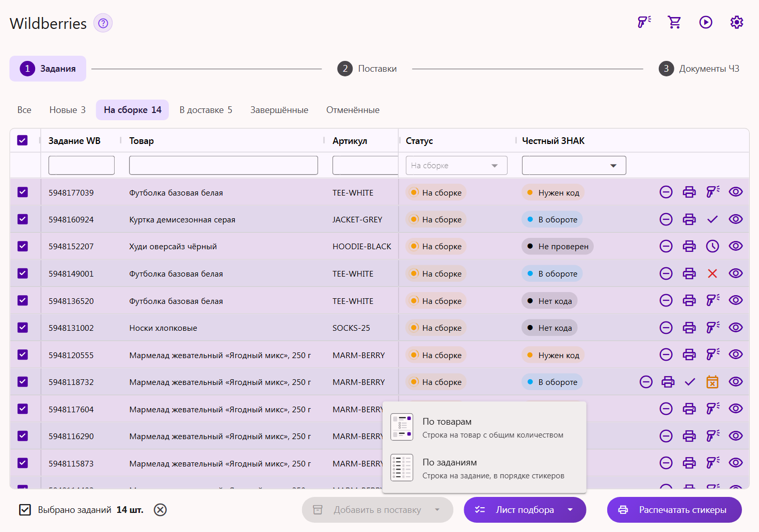Viewport: 759px width, 532px height.
Task: Toggle the 'Выбрано заданий' checkbox
Action: tap(25, 510)
